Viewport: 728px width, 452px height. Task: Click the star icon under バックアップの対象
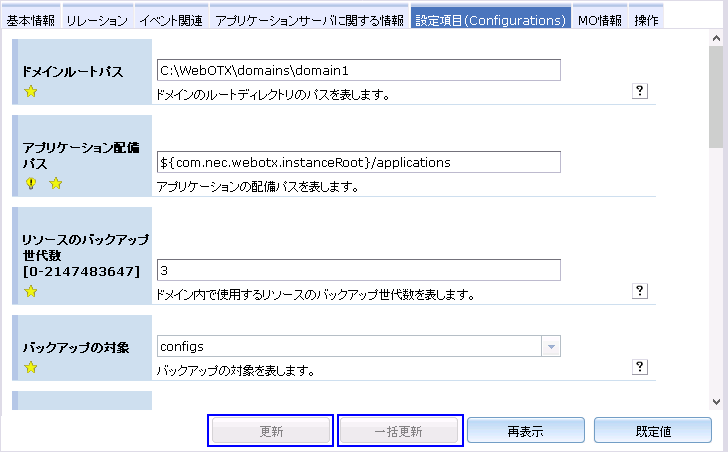pos(31,367)
